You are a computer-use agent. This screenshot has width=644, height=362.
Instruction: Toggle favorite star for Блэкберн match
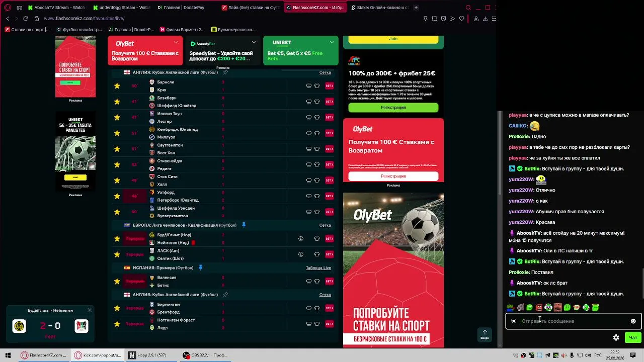(117, 102)
